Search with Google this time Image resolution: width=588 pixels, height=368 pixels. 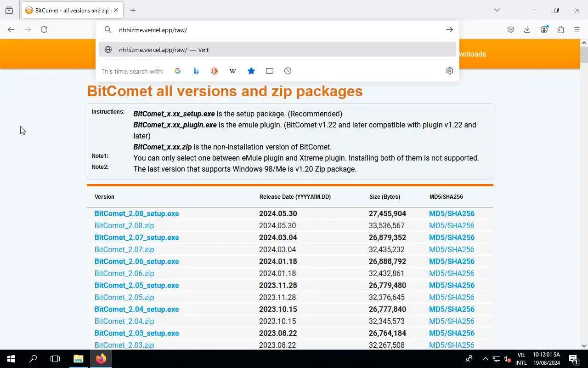[178, 71]
